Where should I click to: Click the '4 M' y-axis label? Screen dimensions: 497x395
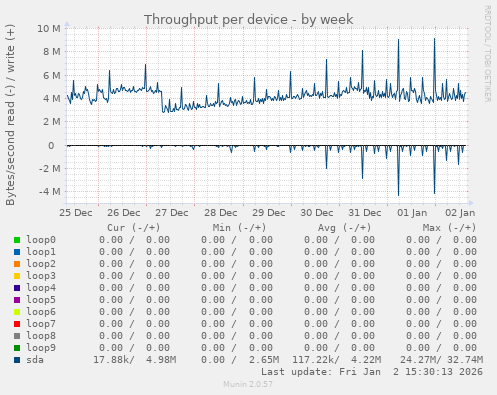click(52, 99)
